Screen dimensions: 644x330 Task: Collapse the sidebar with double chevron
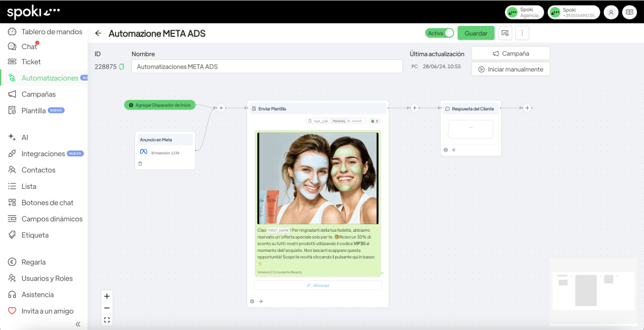pos(78,324)
